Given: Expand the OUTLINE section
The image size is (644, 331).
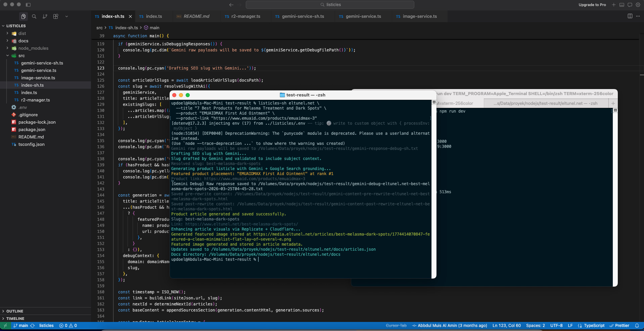Looking at the screenshot, I should pyautogui.click(x=15, y=311).
